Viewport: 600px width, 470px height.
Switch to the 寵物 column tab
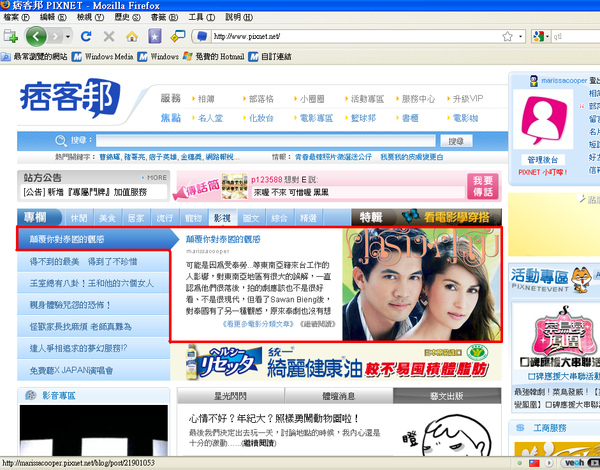(193, 218)
